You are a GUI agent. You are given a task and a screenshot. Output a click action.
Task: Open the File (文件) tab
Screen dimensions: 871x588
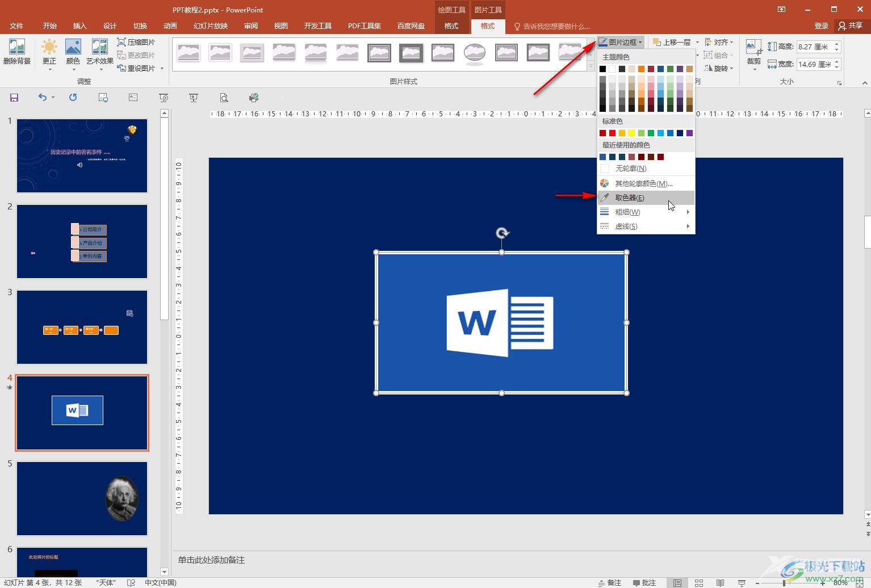[16, 26]
